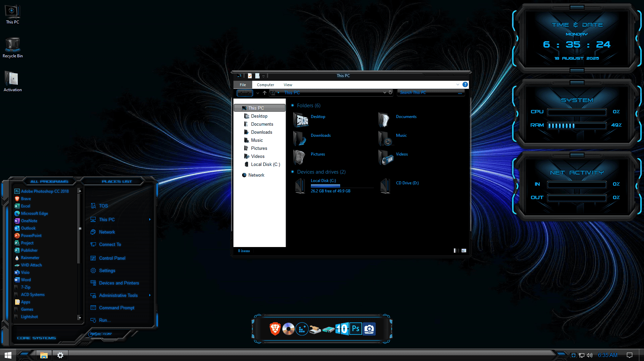
Task: Open Control Panel from places list
Action: coord(112,258)
